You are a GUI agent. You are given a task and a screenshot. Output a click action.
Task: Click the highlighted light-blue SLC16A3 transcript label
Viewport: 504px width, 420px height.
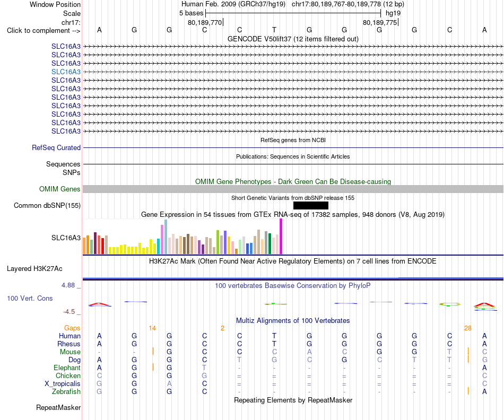(66, 72)
